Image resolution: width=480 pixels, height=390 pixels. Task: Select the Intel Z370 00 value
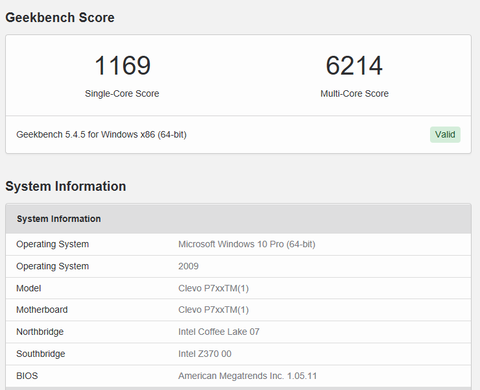pos(205,354)
